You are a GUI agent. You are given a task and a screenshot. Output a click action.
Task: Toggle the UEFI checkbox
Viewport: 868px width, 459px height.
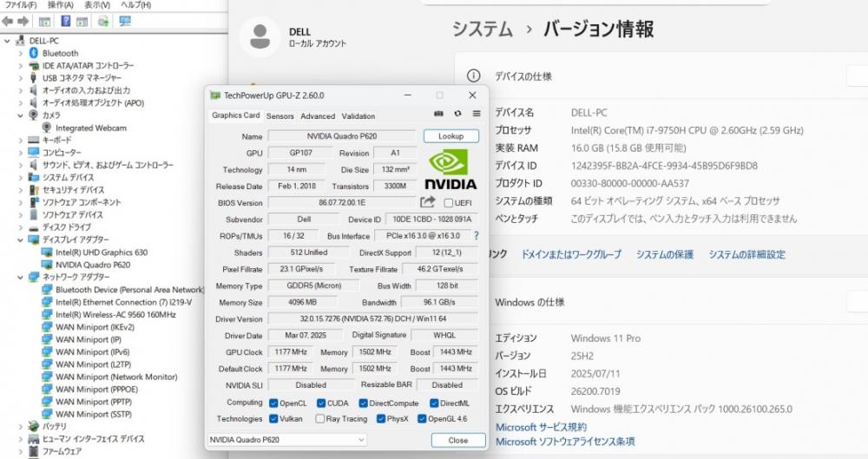coord(449,203)
